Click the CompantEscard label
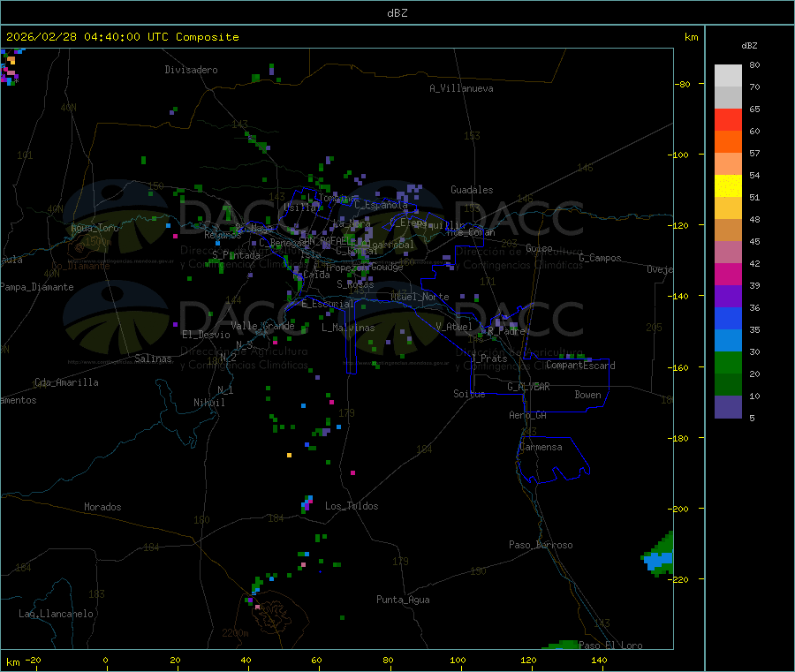This screenshot has width=795, height=672. coord(580,366)
